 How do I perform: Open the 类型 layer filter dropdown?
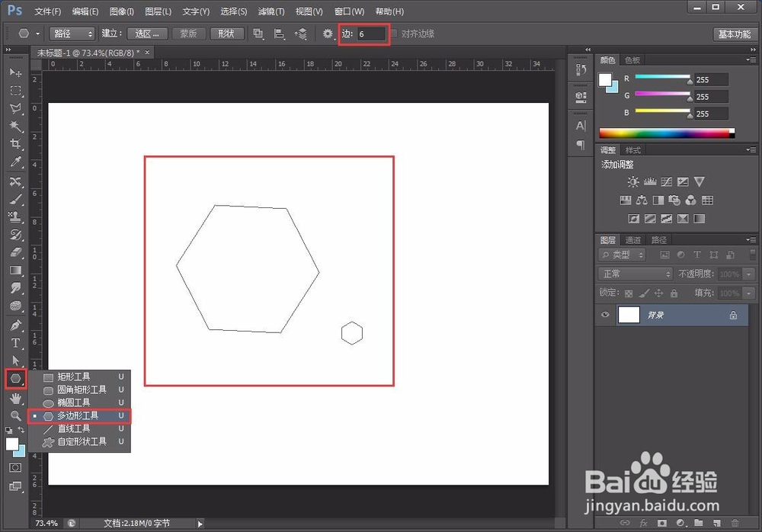point(622,255)
